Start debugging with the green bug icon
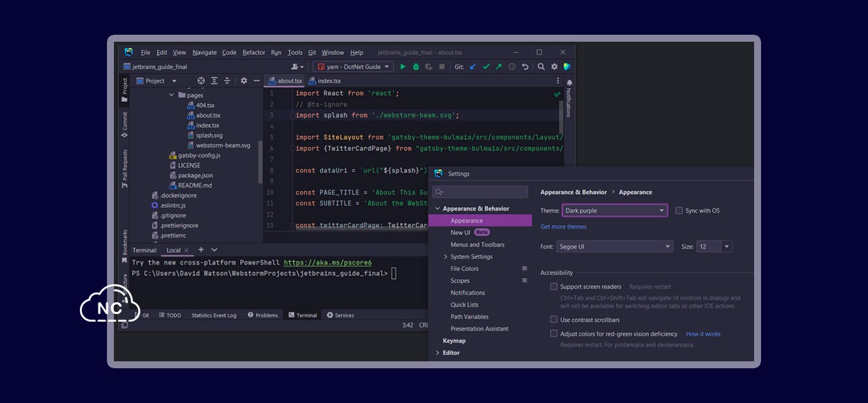The width and height of the screenshot is (868, 403). (416, 67)
